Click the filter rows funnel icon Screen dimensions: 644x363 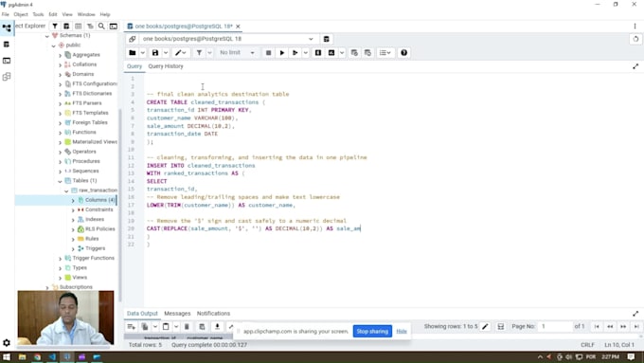(199, 53)
